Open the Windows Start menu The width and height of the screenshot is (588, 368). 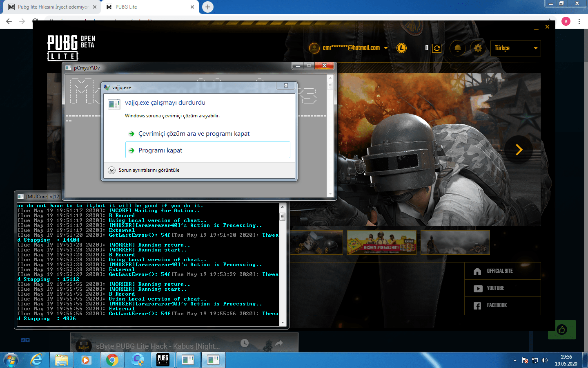pos(11,360)
